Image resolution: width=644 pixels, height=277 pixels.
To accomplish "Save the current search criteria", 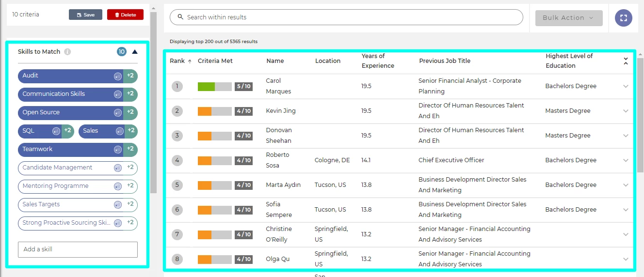I will 85,15.
